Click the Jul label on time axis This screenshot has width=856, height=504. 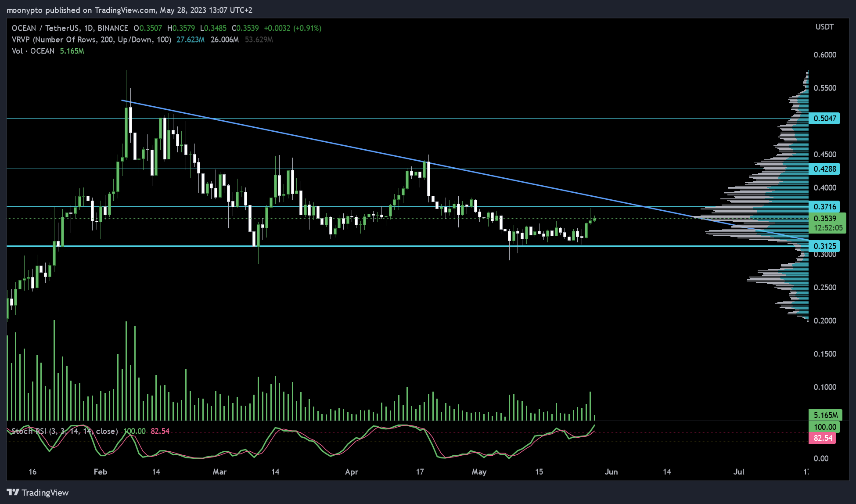(739, 472)
